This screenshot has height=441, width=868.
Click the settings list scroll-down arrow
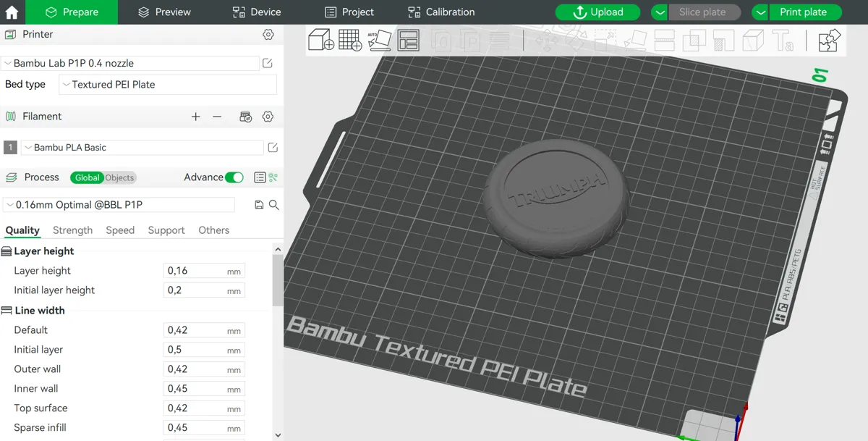(x=278, y=434)
